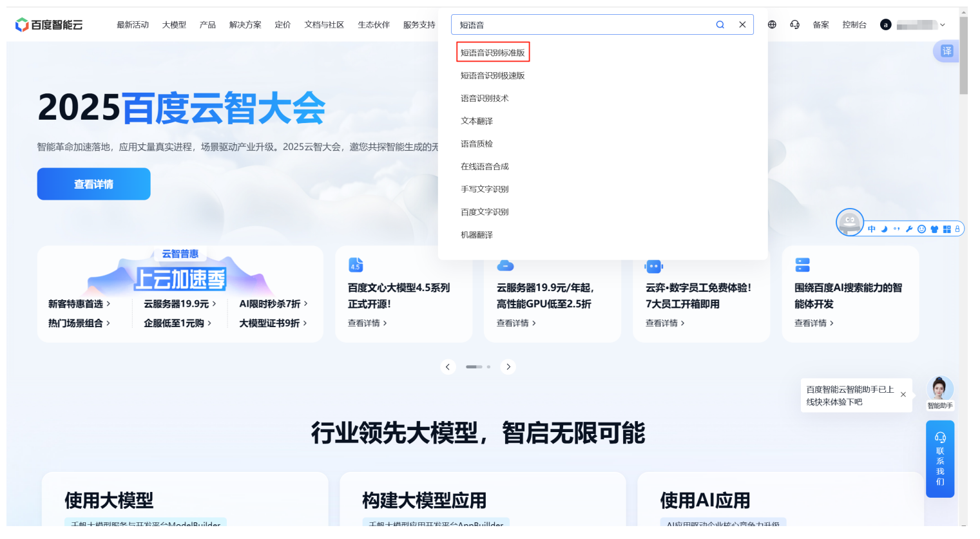Clear the search box with the X icon
The image size is (980, 539).
coord(742,24)
